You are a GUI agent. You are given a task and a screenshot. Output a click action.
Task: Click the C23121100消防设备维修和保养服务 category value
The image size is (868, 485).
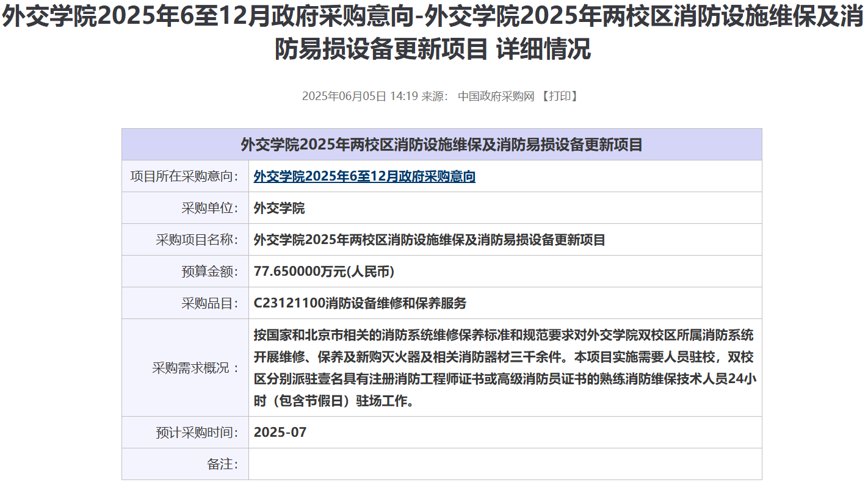pyautogui.click(x=360, y=304)
